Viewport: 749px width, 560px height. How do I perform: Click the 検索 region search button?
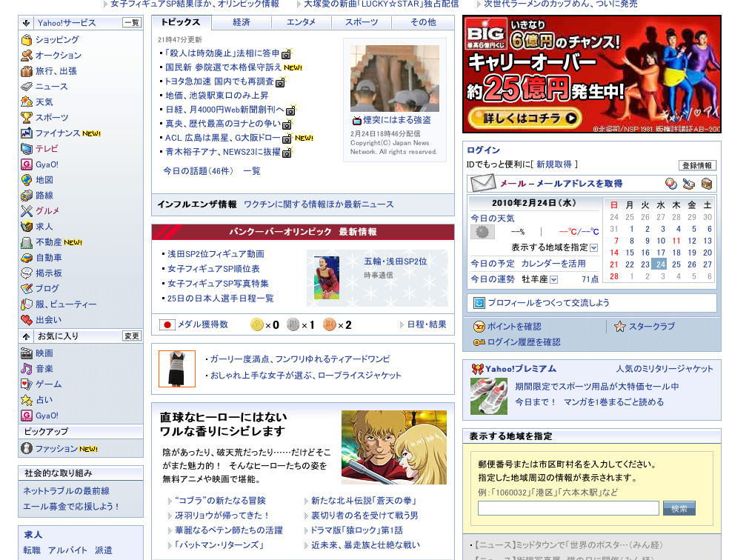coord(679,508)
